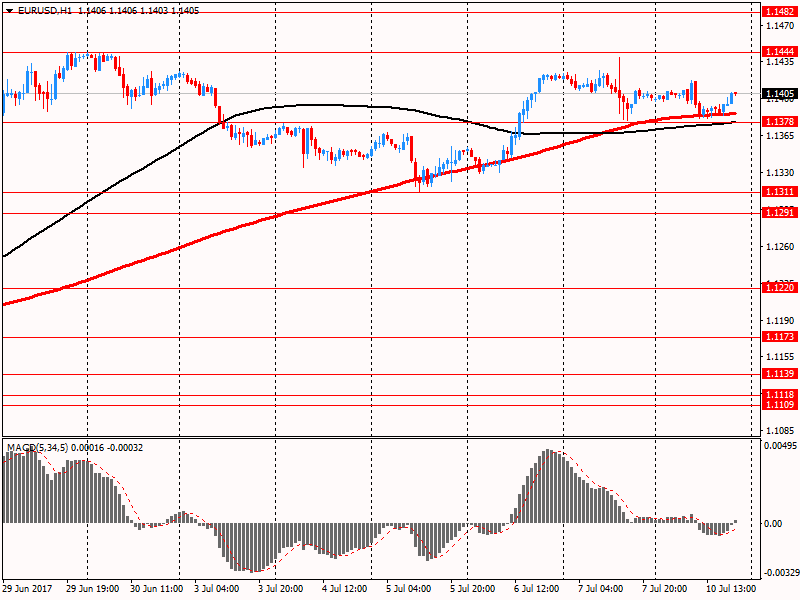This screenshot has height=600, width=800.
Task: Click the 1.1291 support level label
Action: point(780,212)
